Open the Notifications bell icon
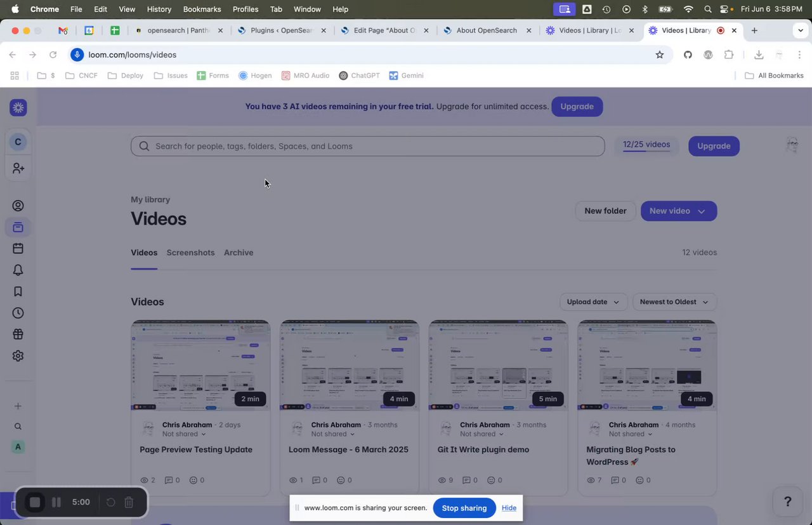The height and width of the screenshot is (525, 812). [x=18, y=270]
